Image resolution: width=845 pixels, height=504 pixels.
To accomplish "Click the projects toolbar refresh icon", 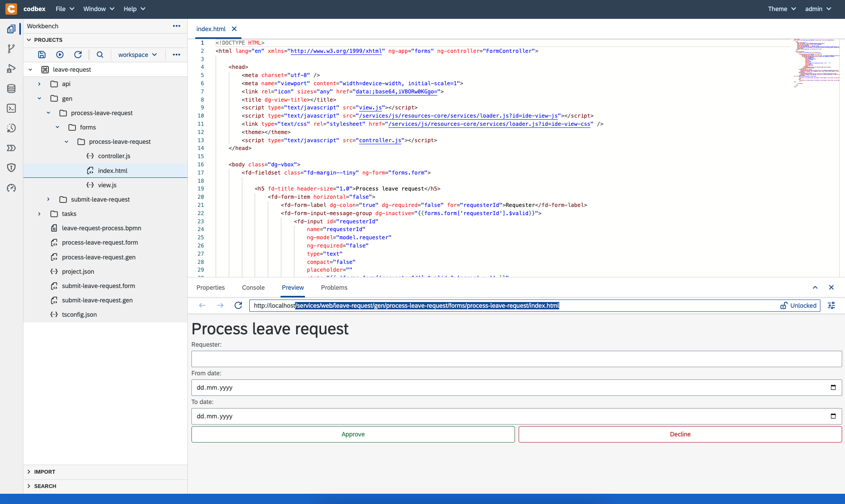I will click(78, 54).
